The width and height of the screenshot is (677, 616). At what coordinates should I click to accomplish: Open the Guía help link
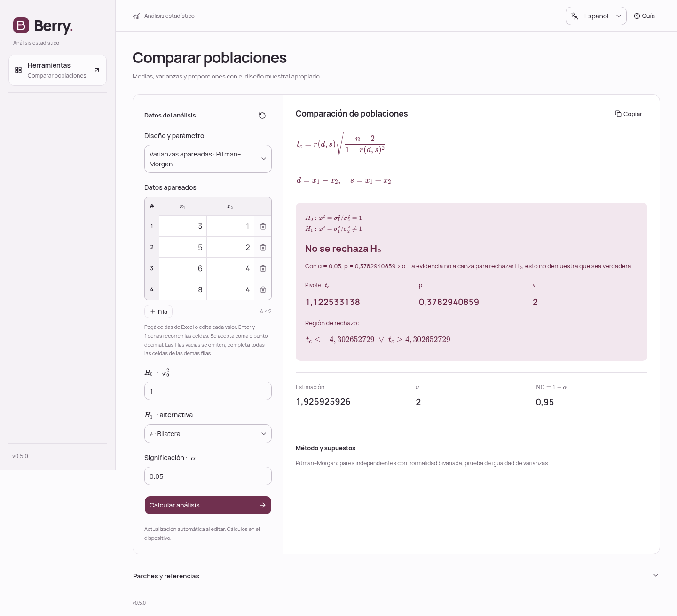644,16
